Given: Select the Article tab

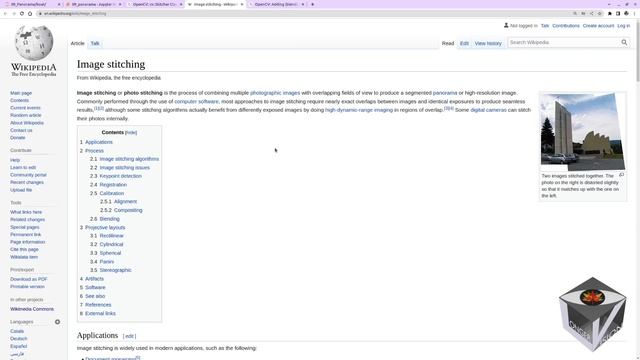Looking at the screenshot, I should (x=78, y=43).
